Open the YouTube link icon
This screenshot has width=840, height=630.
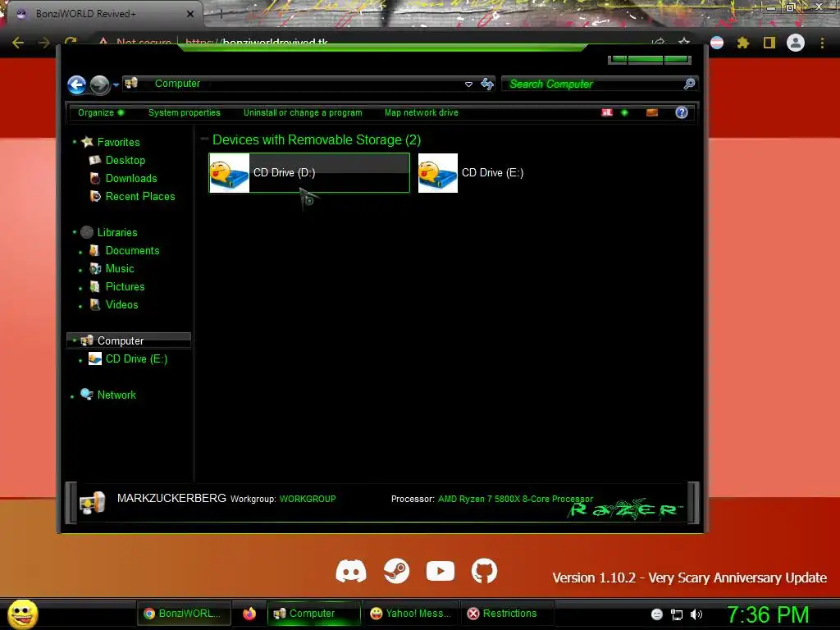(x=441, y=571)
